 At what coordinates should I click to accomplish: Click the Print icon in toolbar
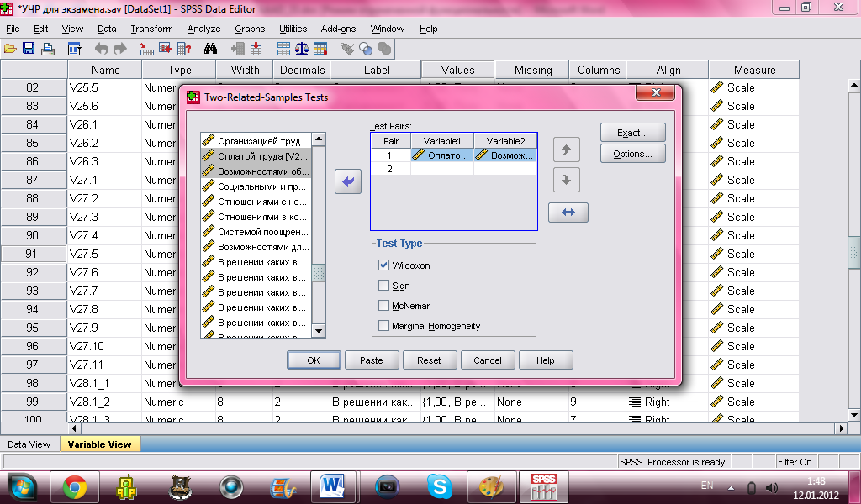[48, 49]
